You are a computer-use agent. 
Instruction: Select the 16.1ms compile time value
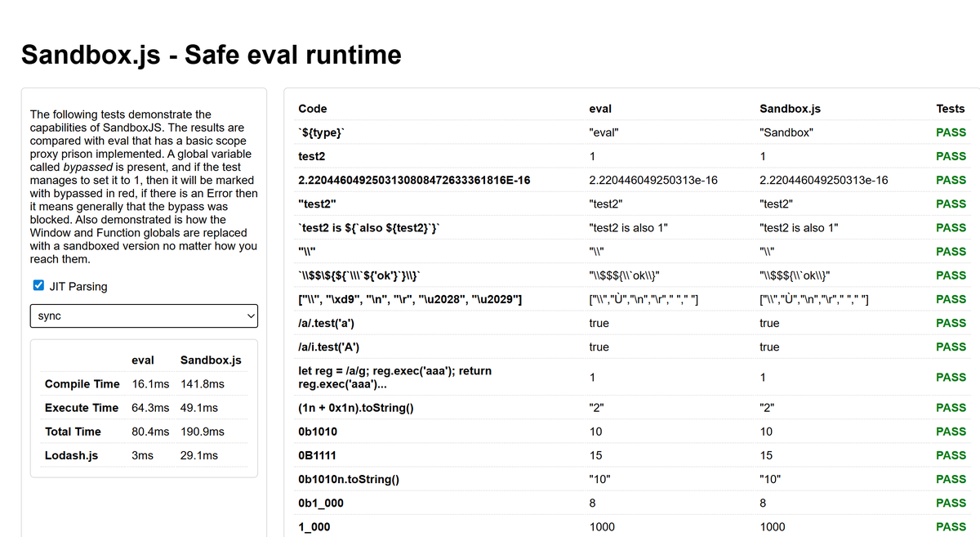pos(150,383)
